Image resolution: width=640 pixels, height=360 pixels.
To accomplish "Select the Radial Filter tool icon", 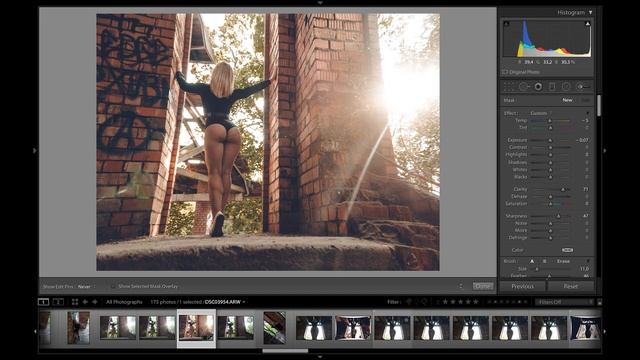I will [x=566, y=87].
